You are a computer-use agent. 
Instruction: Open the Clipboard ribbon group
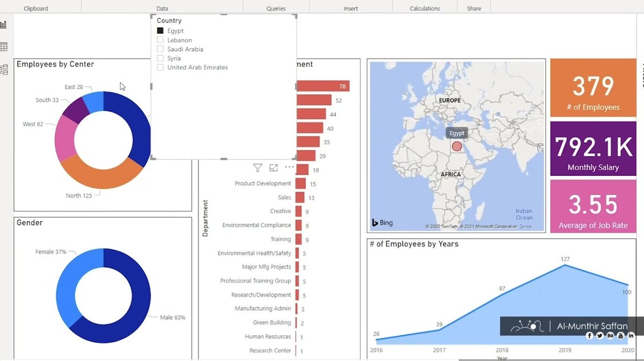(36, 9)
